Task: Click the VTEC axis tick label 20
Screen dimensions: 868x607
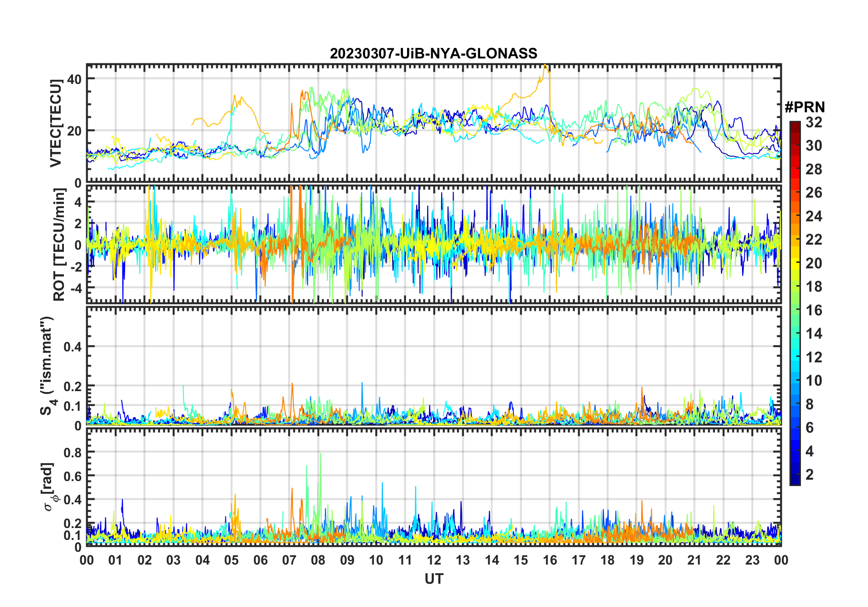Action: click(x=74, y=131)
